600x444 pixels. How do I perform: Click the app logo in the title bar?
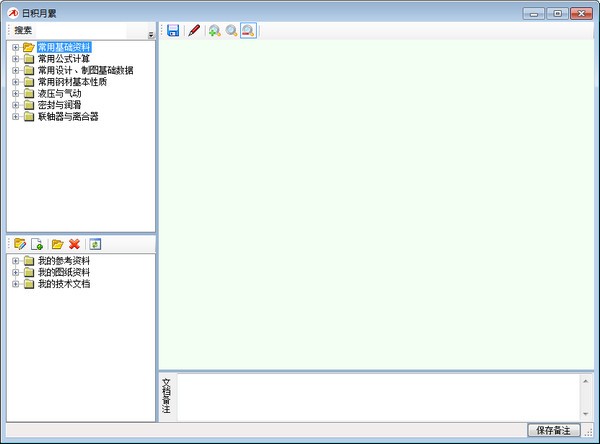pos(13,13)
